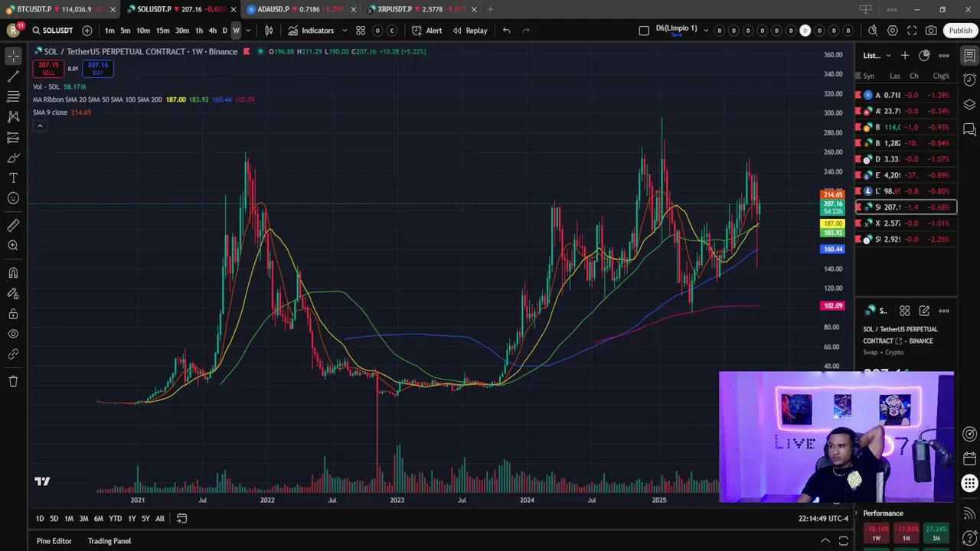Click the compare or add symbol plus icon
The height and width of the screenshot is (551, 980).
tap(87, 31)
